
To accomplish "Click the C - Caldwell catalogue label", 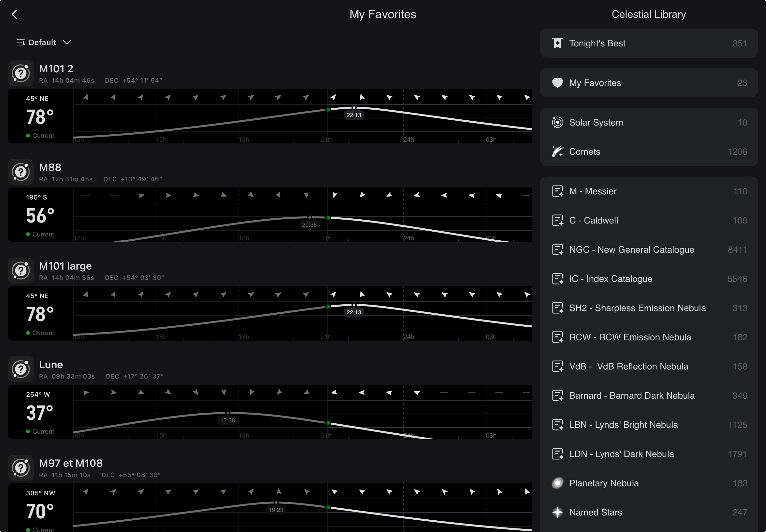I will tap(594, 220).
